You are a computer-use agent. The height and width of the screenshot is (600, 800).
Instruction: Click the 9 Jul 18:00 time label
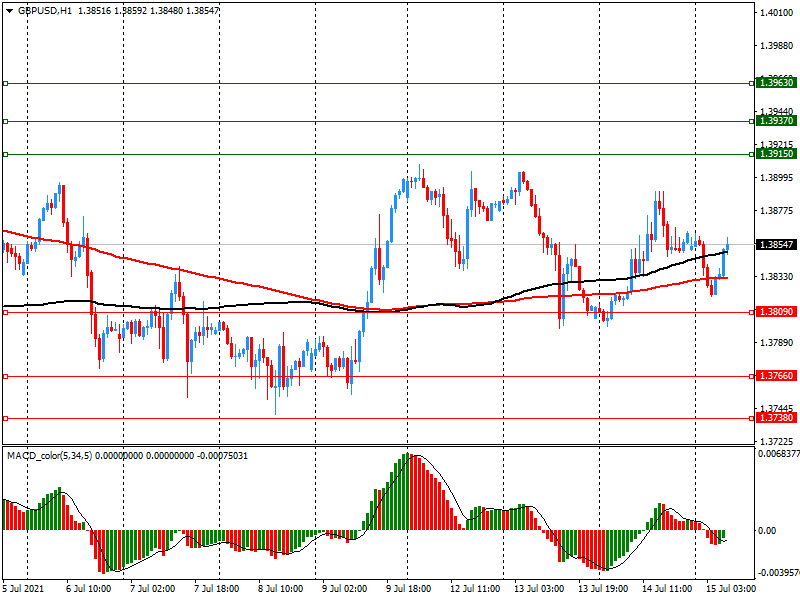point(409,588)
